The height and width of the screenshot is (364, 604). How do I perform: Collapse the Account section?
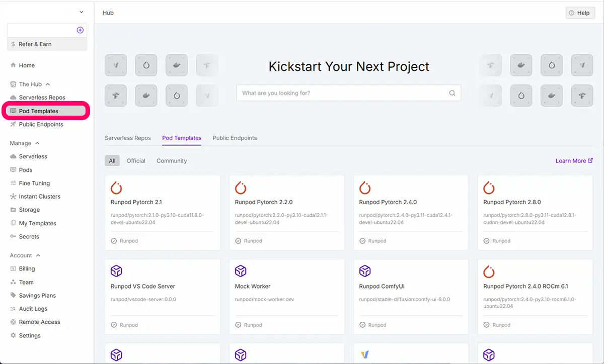[x=38, y=255]
